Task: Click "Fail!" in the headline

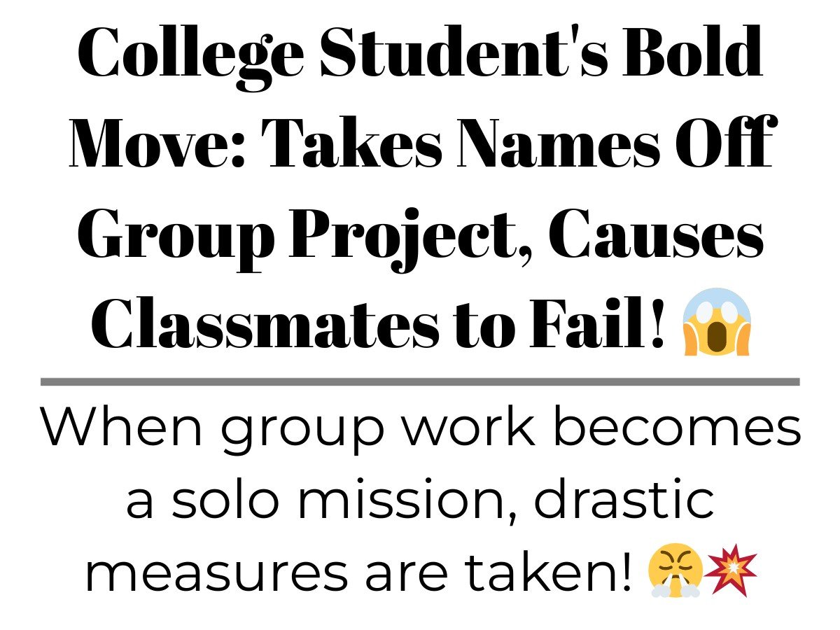Action: [x=594, y=323]
